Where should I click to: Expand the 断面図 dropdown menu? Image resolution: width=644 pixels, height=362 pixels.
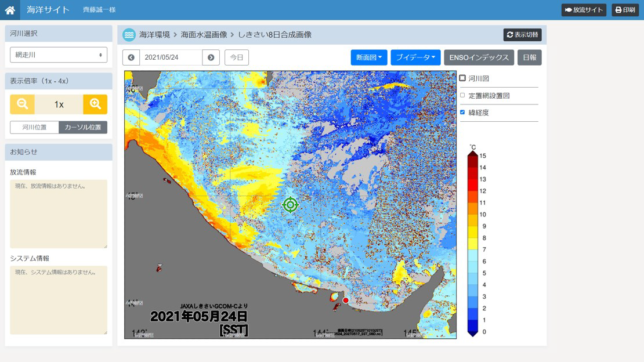coord(368,57)
